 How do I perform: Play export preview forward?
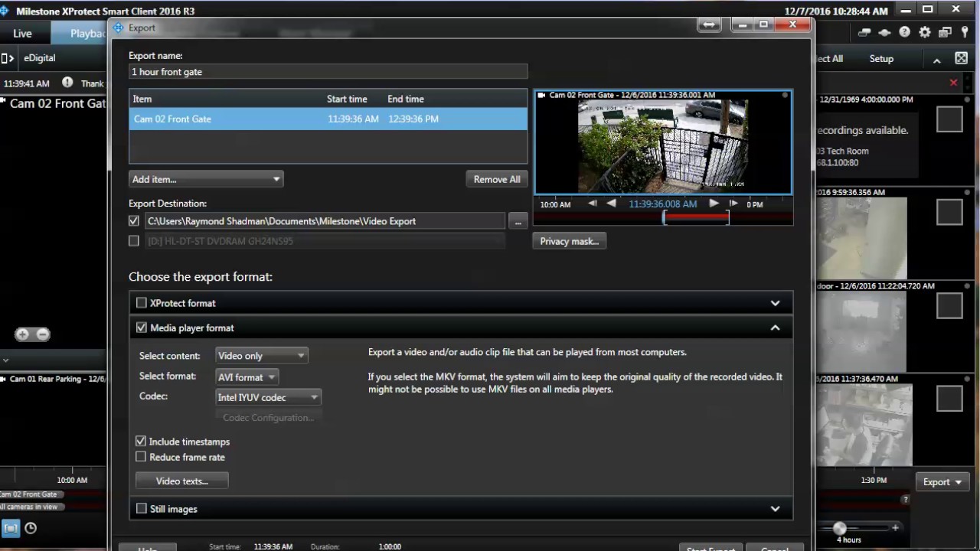714,204
